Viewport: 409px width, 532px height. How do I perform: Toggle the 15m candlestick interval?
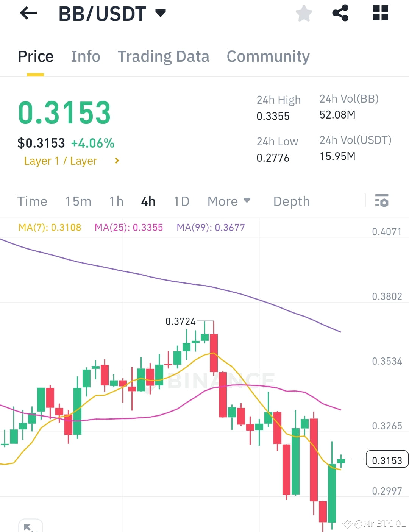point(78,201)
